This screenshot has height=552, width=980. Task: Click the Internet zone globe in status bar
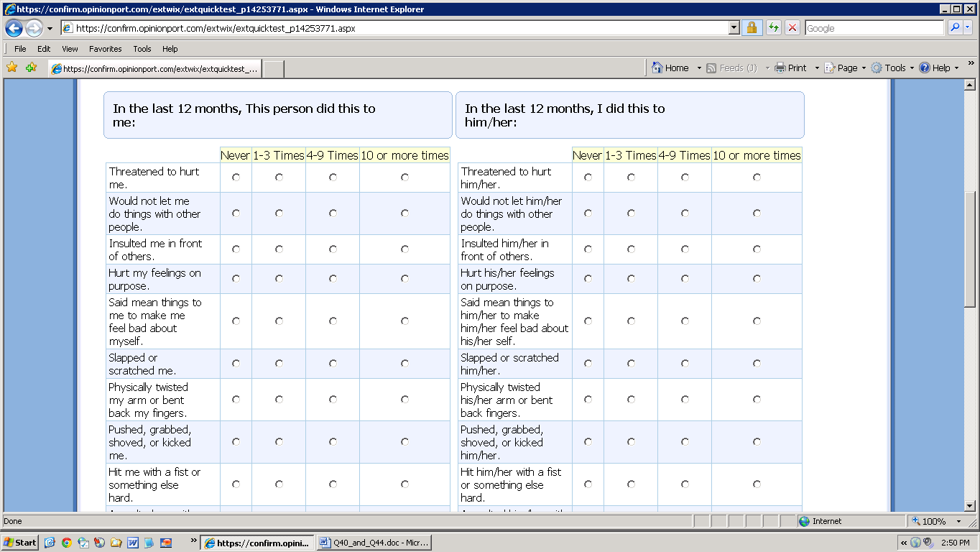pyautogui.click(x=804, y=521)
